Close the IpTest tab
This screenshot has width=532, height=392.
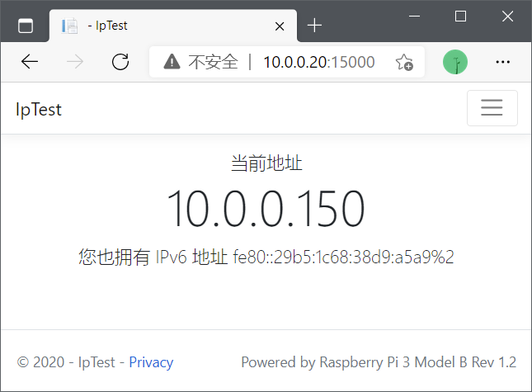pos(280,26)
